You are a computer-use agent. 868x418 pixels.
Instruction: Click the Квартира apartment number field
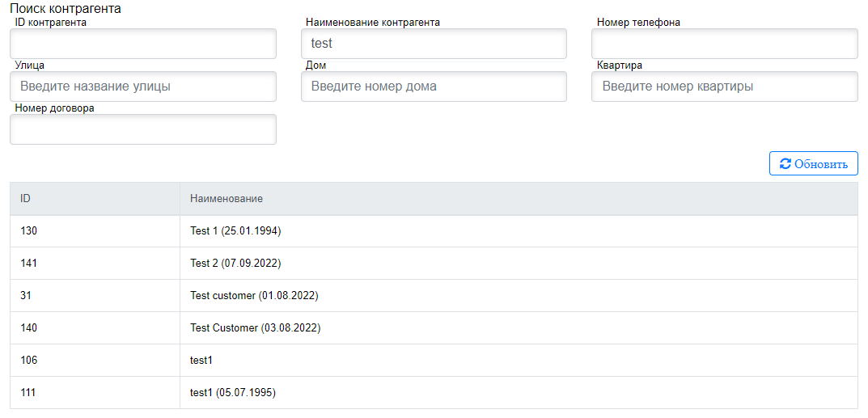(x=725, y=87)
